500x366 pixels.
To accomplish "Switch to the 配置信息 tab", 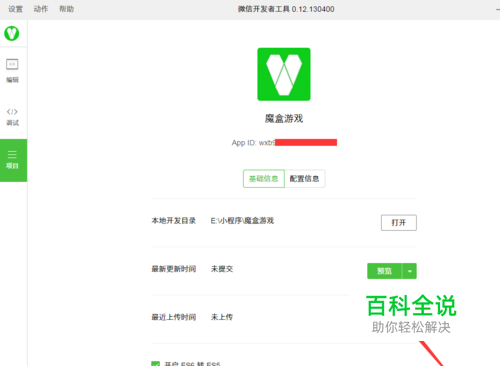I will point(305,179).
